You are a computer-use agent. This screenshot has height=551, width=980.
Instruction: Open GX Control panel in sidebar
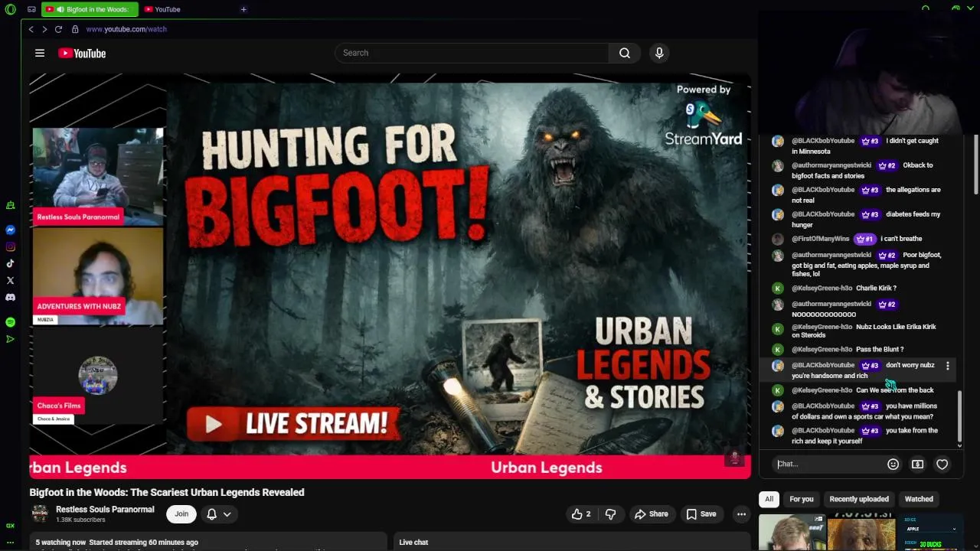(x=10, y=525)
